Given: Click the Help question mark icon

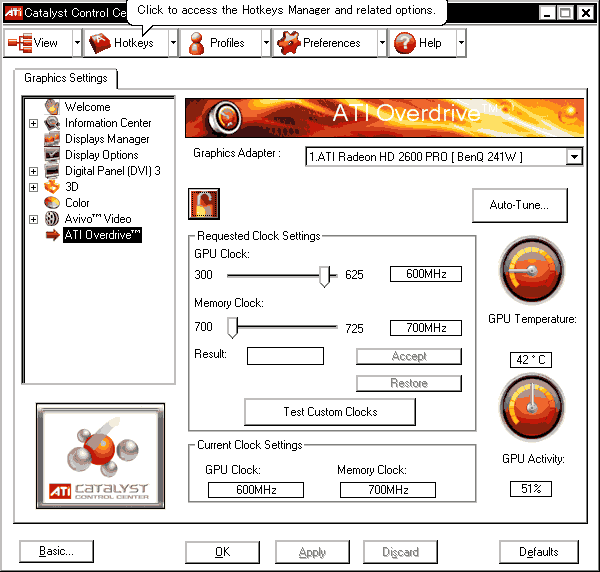Looking at the screenshot, I should [x=404, y=43].
